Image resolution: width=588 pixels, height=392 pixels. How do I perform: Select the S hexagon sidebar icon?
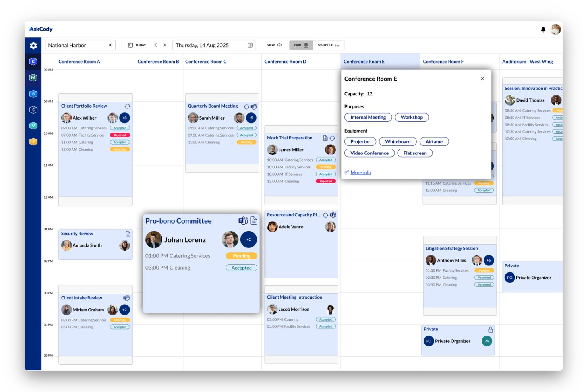33,110
